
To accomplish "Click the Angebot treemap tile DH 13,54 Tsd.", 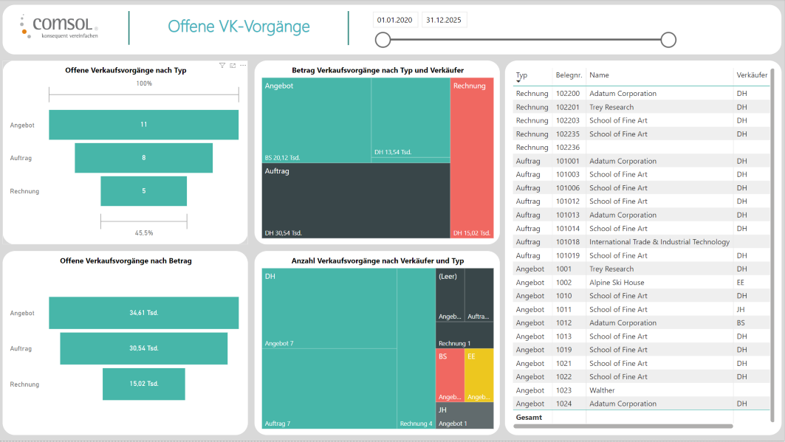I will coord(411,118).
